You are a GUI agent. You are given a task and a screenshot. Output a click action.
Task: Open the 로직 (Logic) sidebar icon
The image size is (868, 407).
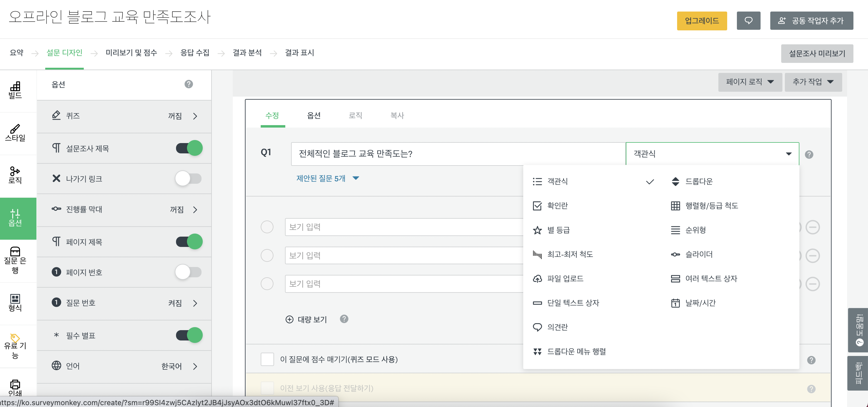15,175
